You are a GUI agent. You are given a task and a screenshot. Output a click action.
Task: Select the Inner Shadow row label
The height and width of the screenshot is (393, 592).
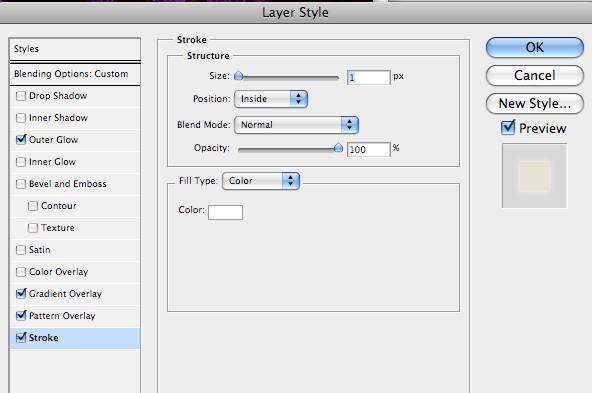click(59, 118)
